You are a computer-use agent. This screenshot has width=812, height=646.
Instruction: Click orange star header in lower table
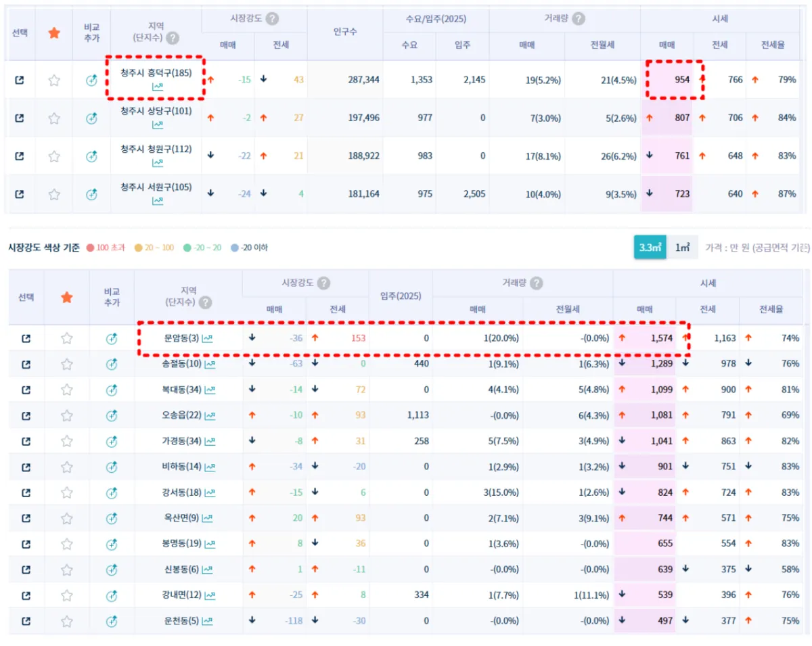(67, 297)
